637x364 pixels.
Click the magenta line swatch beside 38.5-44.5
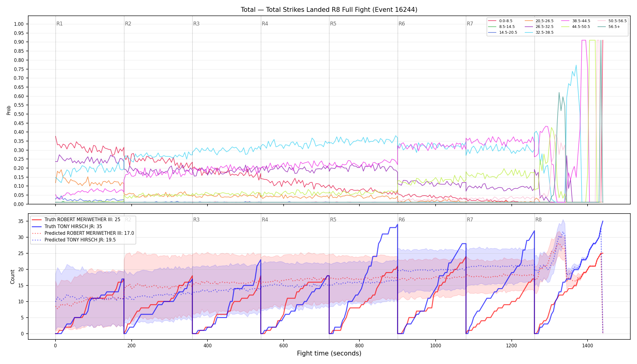[x=565, y=21]
